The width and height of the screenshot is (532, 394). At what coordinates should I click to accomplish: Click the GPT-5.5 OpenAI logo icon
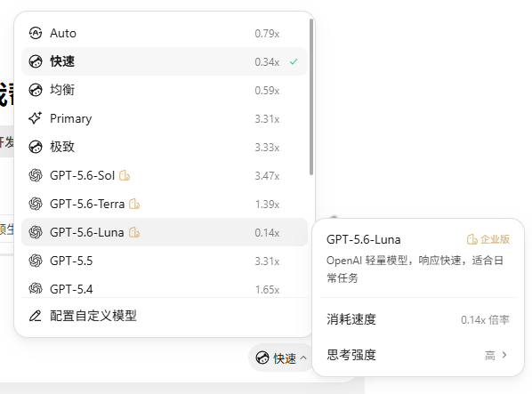pos(36,261)
